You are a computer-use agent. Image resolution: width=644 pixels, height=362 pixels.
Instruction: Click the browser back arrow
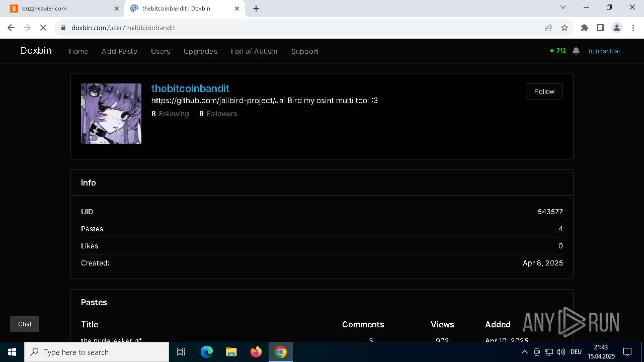(x=11, y=28)
